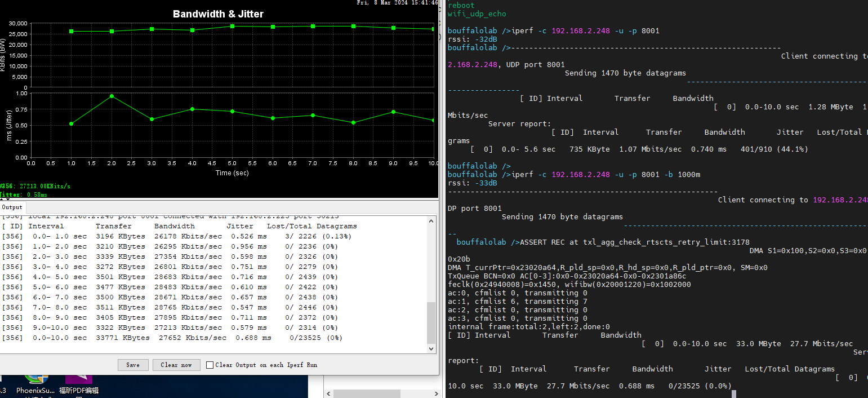Click Bandwidth column header in Output pane
This screenshot has height=398, width=868.
click(x=175, y=226)
